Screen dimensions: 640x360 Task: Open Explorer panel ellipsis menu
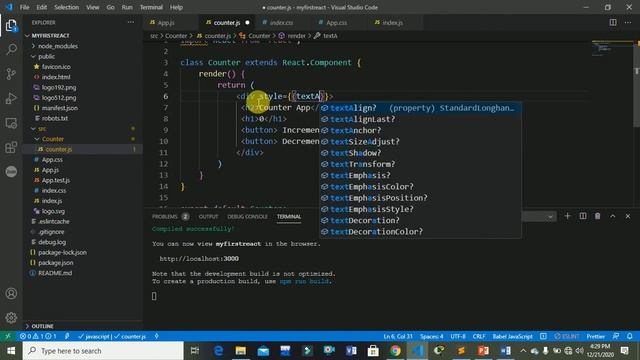tap(131, 22)
